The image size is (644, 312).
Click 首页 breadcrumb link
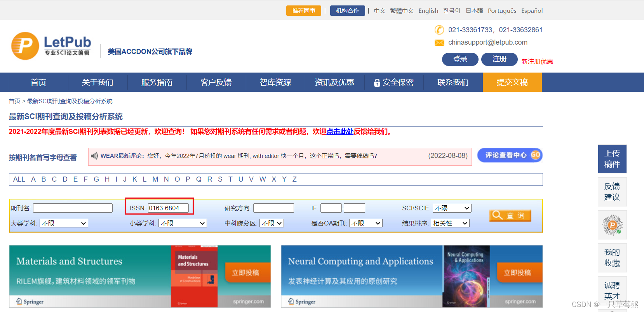15,101
